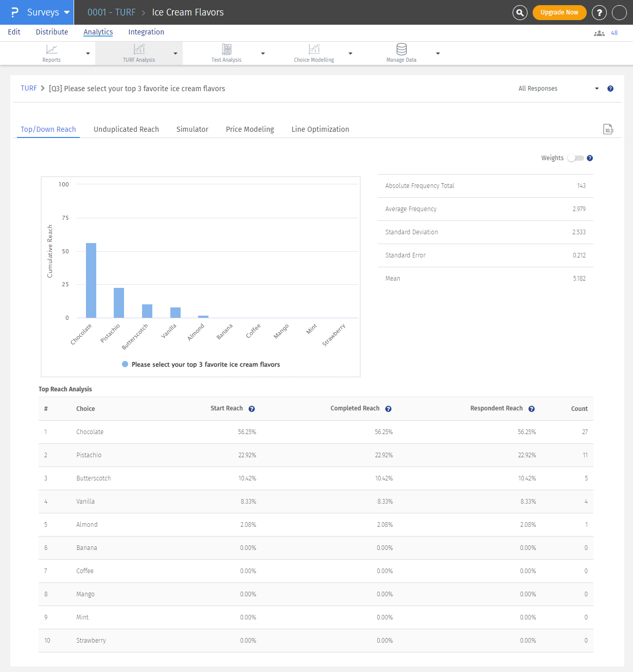Open the Distribute menu item
This screenshot has height=672, width=633.
51,32
